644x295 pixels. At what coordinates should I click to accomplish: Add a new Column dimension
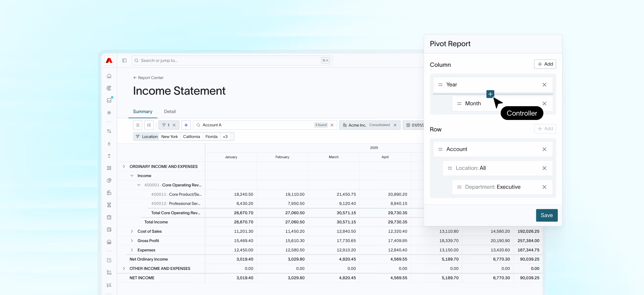(x=545, y=64)
